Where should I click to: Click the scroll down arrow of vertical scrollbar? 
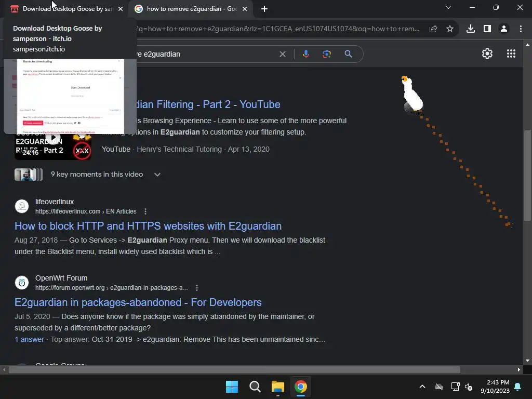(x=527, y=361)
